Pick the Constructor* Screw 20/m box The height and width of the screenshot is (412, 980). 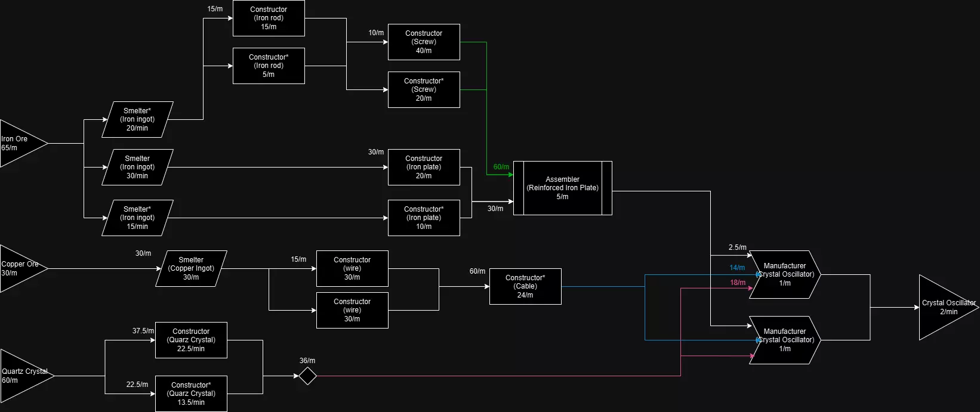[424, 89]
